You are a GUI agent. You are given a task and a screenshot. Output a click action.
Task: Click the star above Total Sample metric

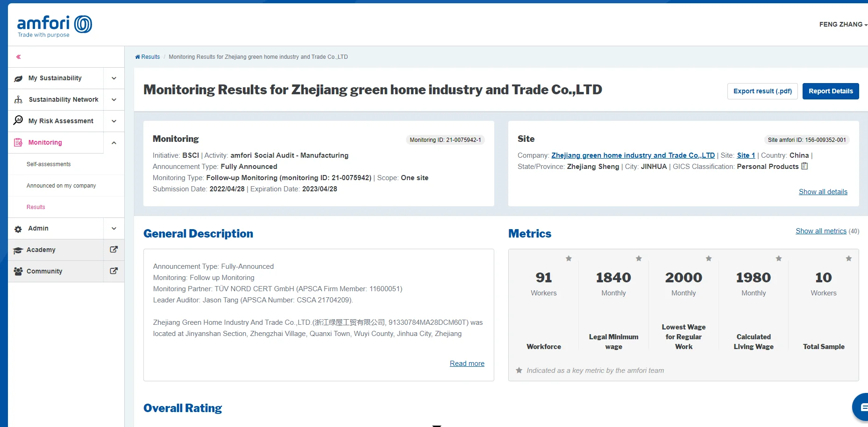point(849,258)
